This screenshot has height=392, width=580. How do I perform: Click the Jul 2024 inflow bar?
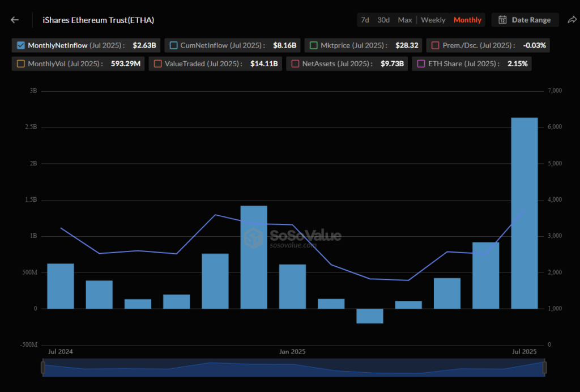pyautogui.click(x=61, y=286)
